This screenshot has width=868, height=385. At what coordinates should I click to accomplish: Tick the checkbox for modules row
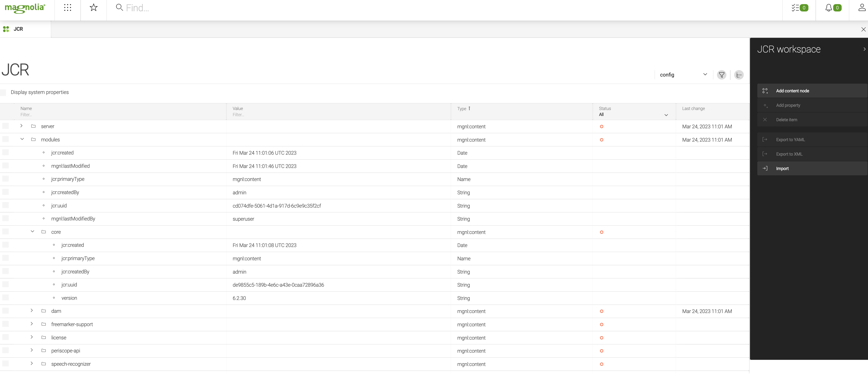(5, 139)
